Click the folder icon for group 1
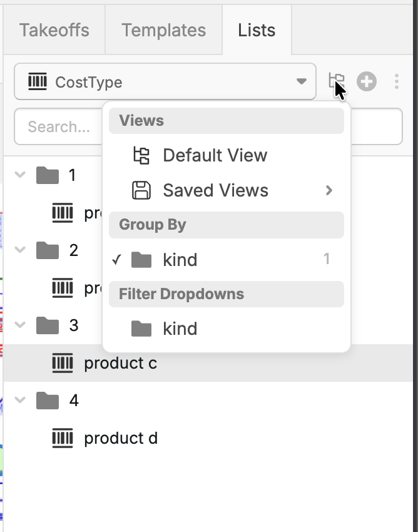 [x=48, y=175]
